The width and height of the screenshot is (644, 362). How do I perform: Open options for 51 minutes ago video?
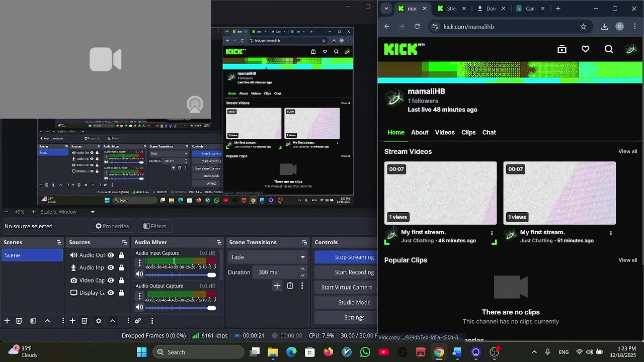click(611, 233)
